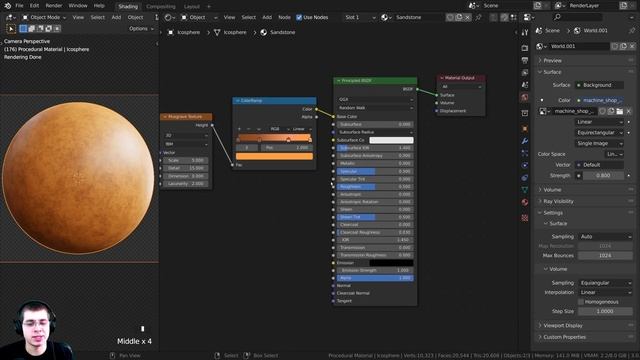Open the Object Constraints properties tab
The width and height of the screenshot is (640, 360).
point(525,178)
